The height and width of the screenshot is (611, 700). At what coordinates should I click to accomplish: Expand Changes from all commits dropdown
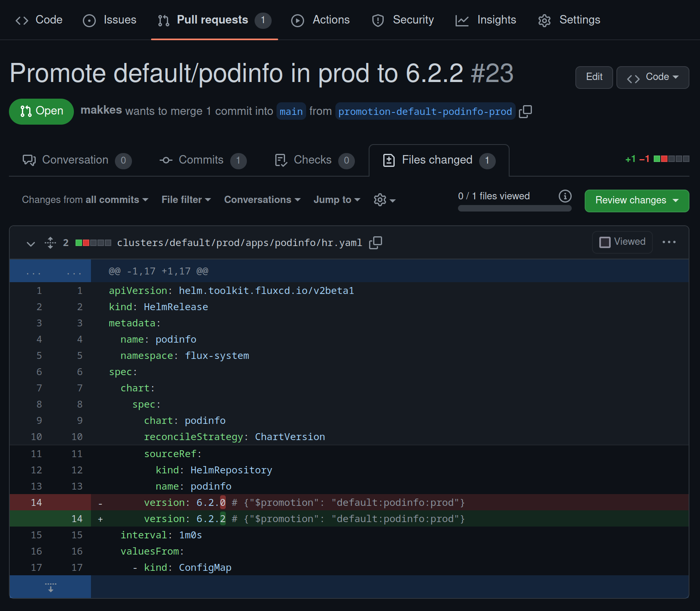[x=85, y=200]
